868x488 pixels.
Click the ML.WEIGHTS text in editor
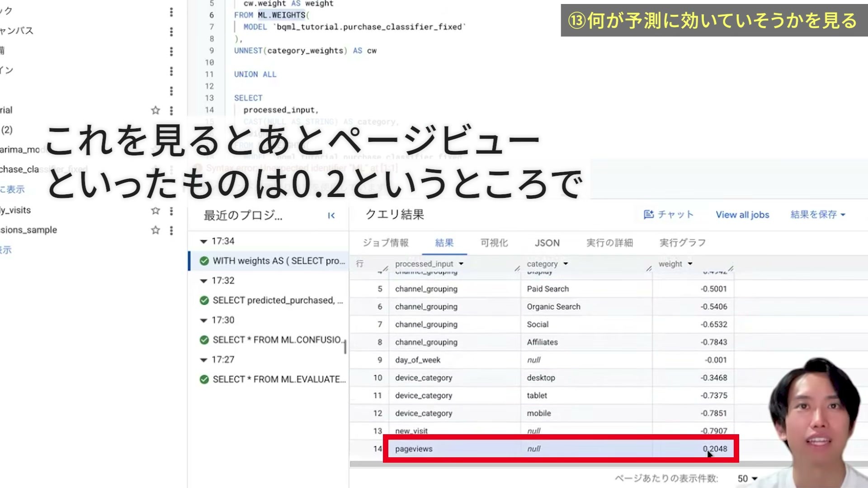click(282, 15)
